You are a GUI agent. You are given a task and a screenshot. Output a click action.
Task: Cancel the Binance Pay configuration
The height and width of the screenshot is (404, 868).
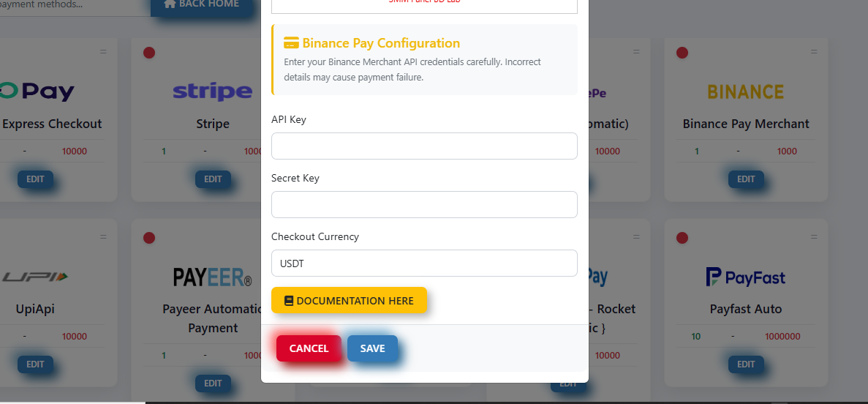coord(309,348)
